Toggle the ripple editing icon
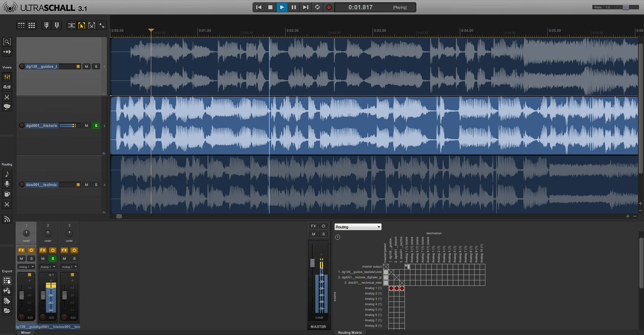The width and height of the screenshot is (644, 335). point(71,25)
